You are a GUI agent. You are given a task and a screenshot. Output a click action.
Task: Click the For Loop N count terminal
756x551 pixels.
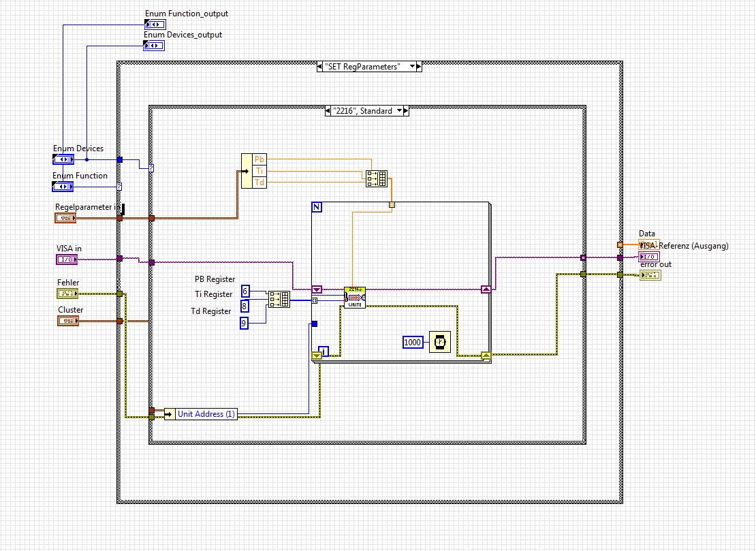click(317, 207)
